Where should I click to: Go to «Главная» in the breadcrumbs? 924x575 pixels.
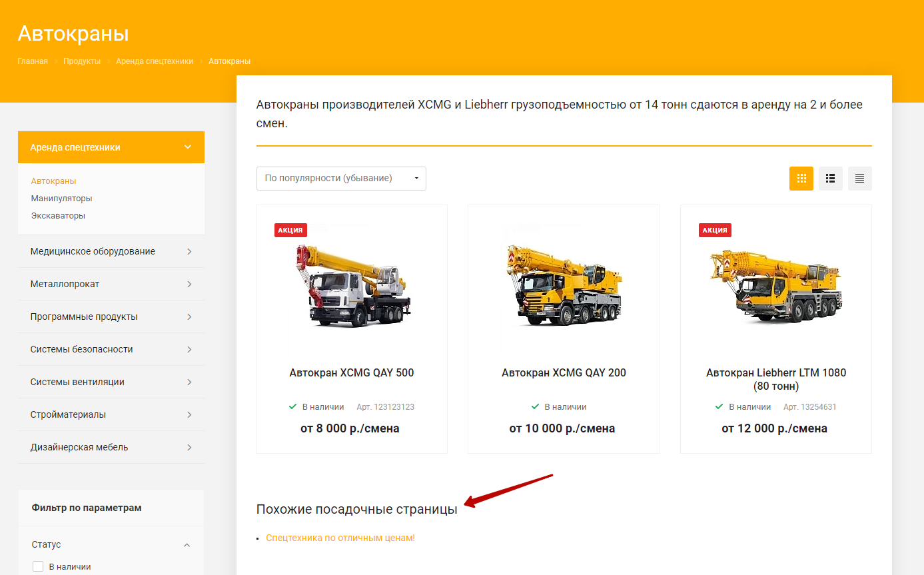33,61
